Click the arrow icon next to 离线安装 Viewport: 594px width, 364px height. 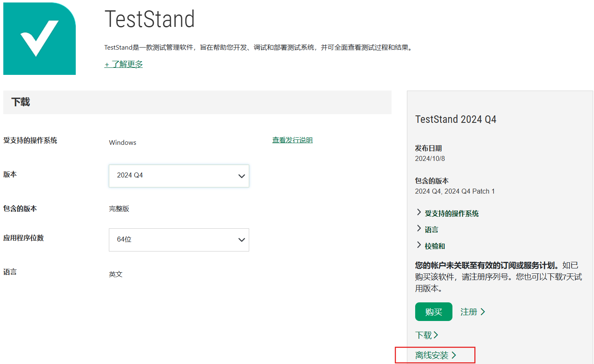tap(455, 354)
